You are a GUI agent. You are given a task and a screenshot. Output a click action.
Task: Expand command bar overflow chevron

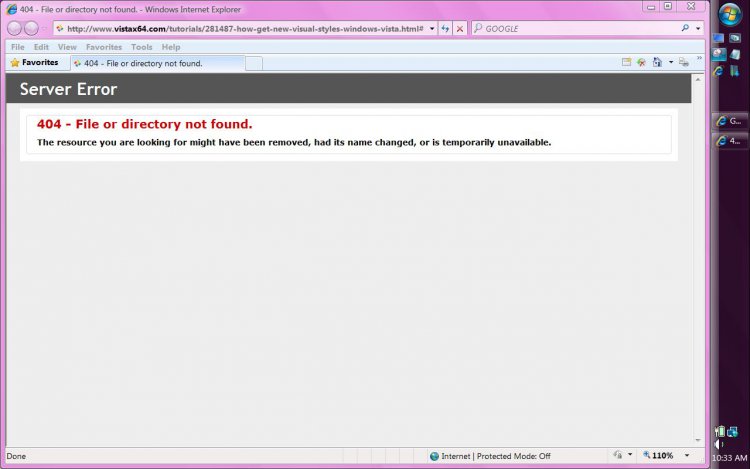[x=699, y=58]
